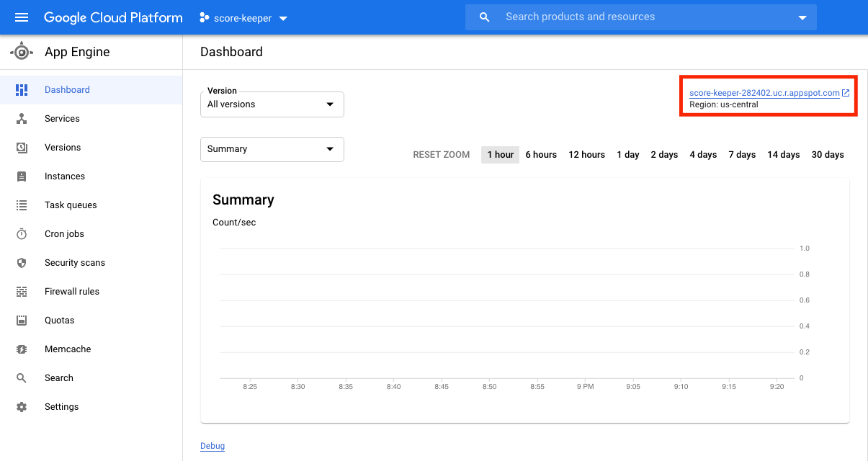The image size is (868, 461).
Task: Click RESET ZOOM button
Action: (x=442, y=155)
